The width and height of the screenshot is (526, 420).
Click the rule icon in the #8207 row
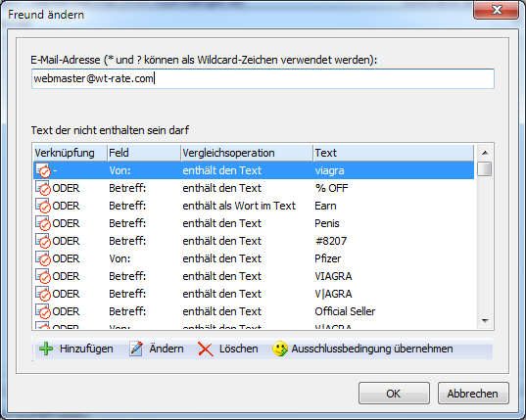[x=43, y=241]
